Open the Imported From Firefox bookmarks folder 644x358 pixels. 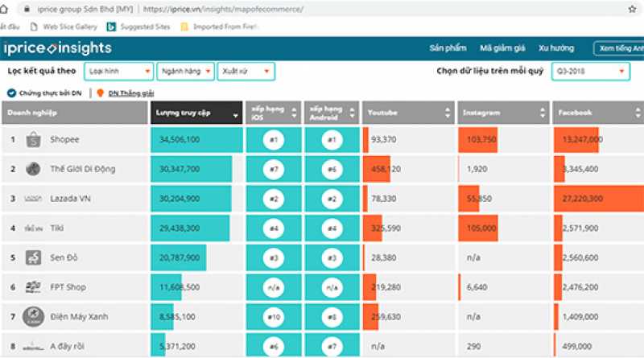219,27
